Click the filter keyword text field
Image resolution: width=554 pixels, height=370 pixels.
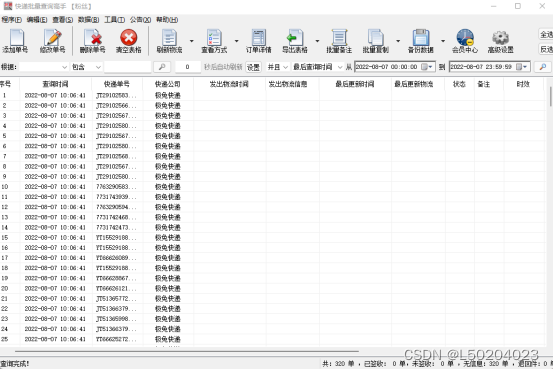(x=128, y=67)
